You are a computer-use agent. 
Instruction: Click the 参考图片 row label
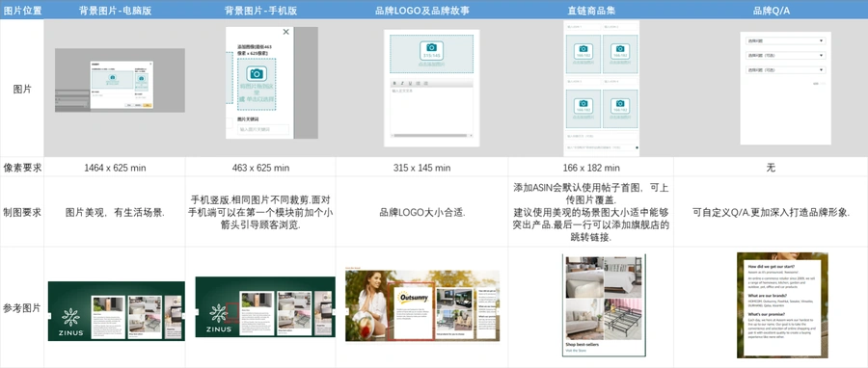[22, 307]
